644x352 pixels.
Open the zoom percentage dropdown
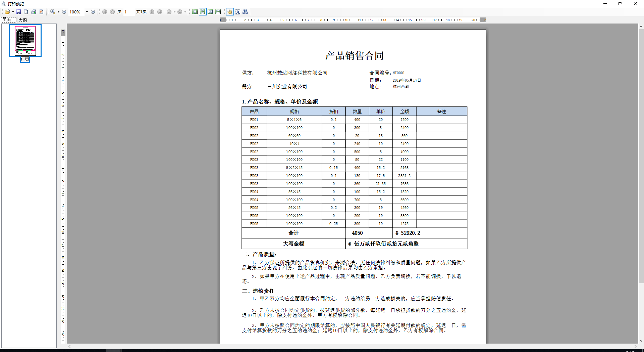pyautogui.click(x=87, y=12)
